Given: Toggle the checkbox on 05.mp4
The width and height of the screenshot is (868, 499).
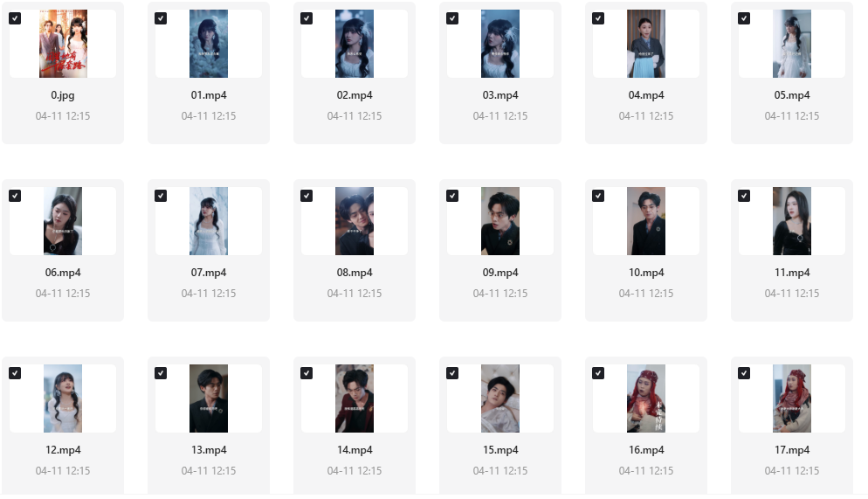Looking at the screenshot, I should click(744, 18).
